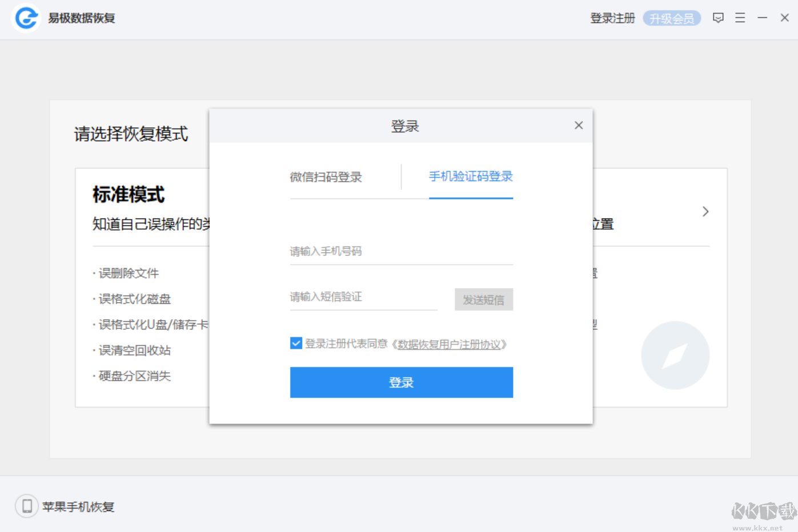Uncheck the 数据恢复用户注册协议 agreement checkbox

[296, 343]
